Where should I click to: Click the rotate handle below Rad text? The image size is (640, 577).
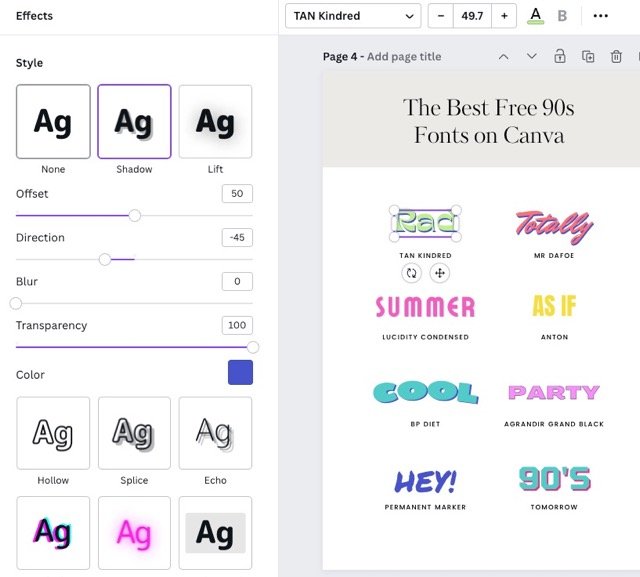[411, 273]
